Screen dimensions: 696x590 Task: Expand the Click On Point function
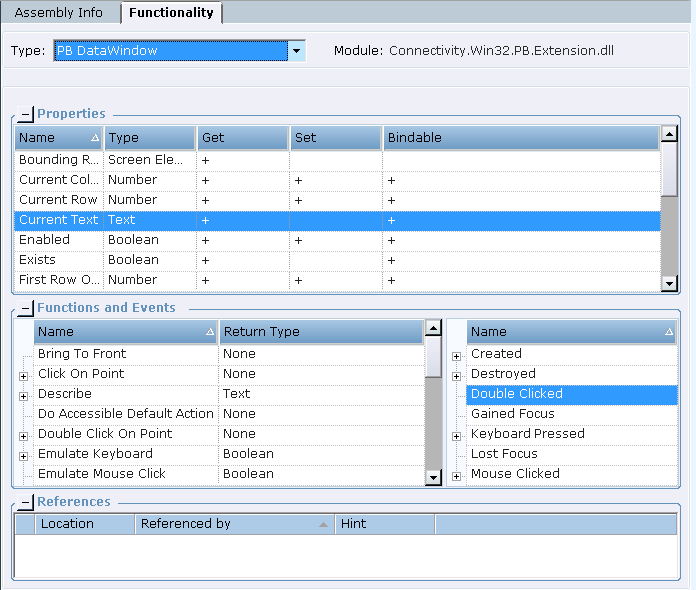tap(24, 376)
